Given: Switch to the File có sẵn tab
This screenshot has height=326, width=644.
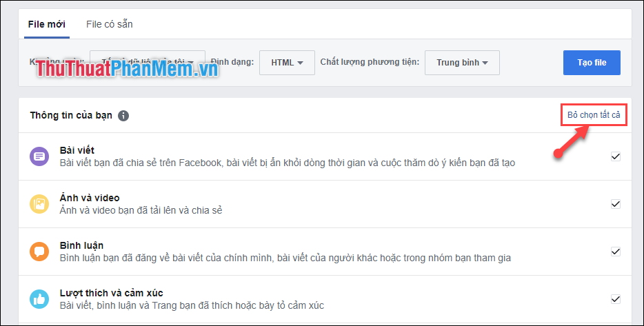Looking at the screenshot, I should [110, 24].
